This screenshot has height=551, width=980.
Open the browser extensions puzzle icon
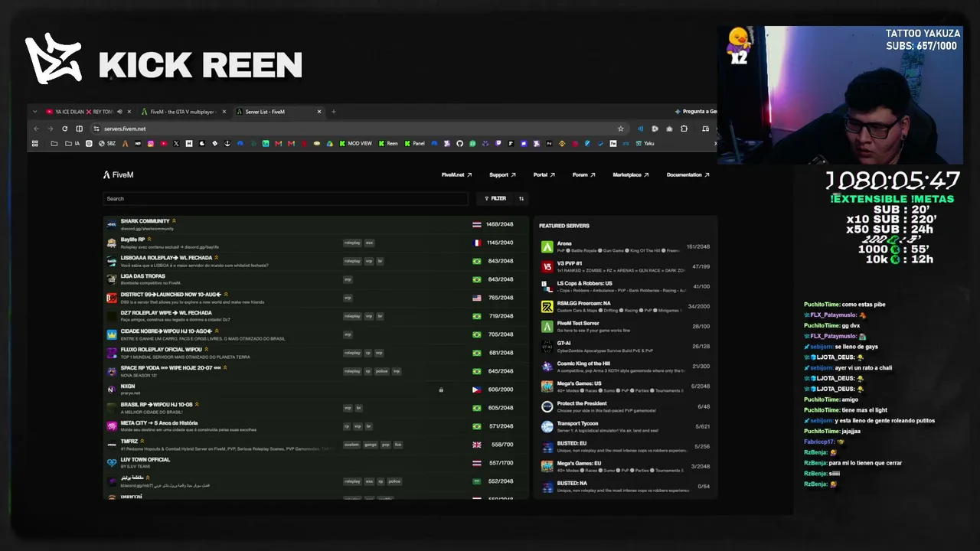point(684,129)
